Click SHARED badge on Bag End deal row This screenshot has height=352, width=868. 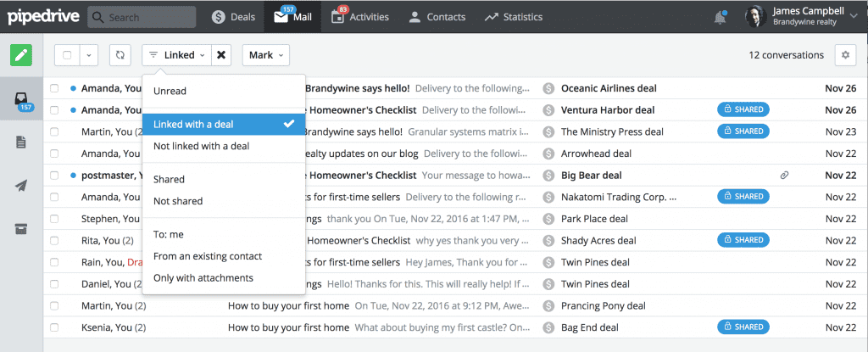743,327
